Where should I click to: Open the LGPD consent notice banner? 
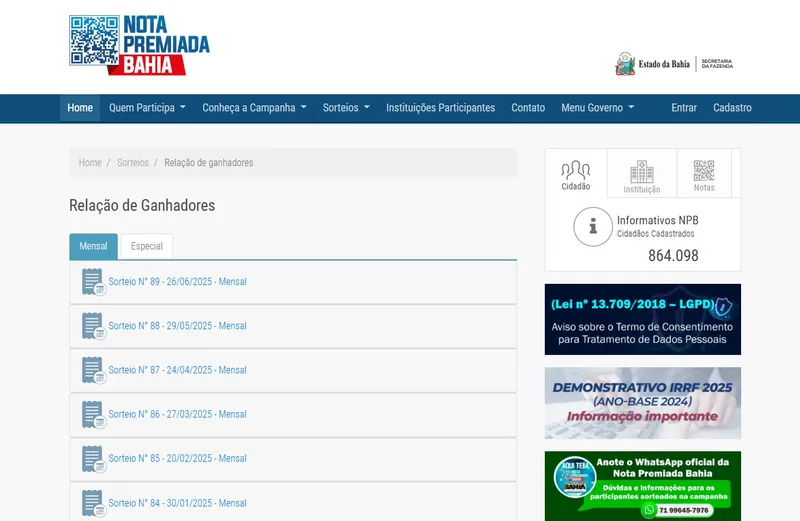pyautogui.click(x=642, y=319)
